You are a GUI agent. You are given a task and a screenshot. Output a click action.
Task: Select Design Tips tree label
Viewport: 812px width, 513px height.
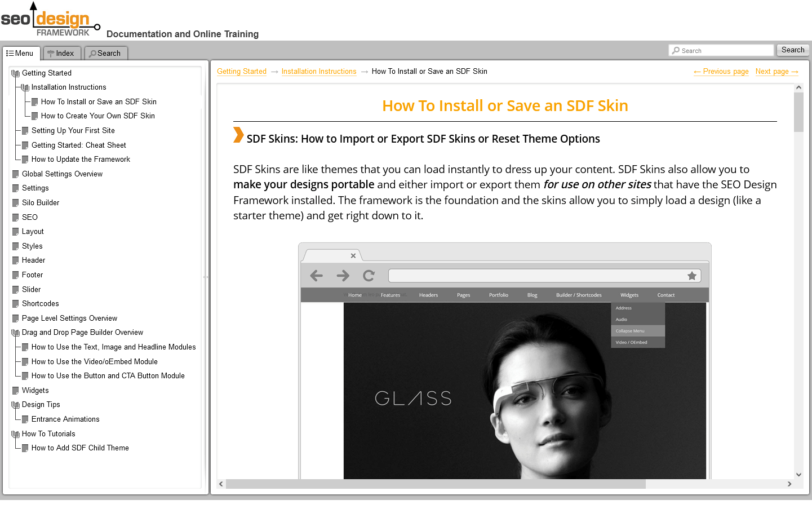[41, 405]
